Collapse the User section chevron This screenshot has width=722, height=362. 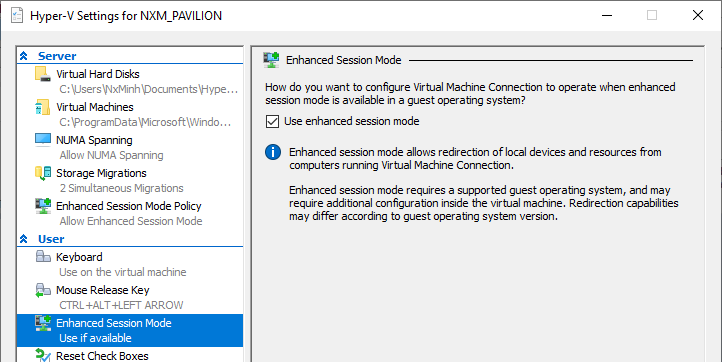[24, 239]
